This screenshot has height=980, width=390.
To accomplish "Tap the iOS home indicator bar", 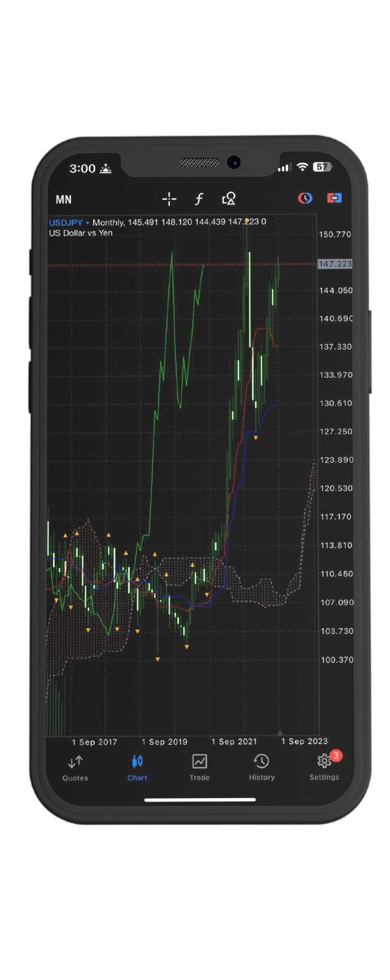I will point(200,799).
